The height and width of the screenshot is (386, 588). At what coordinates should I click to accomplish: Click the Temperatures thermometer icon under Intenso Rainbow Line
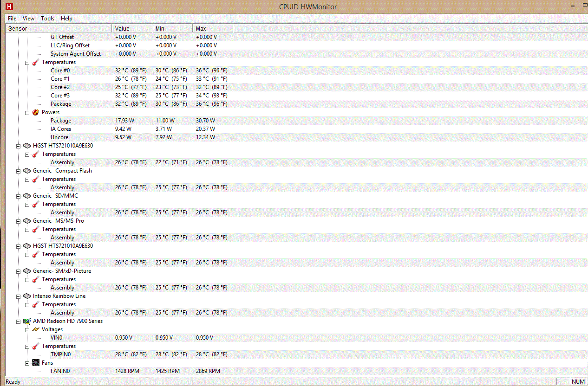(x=36, y=304)
